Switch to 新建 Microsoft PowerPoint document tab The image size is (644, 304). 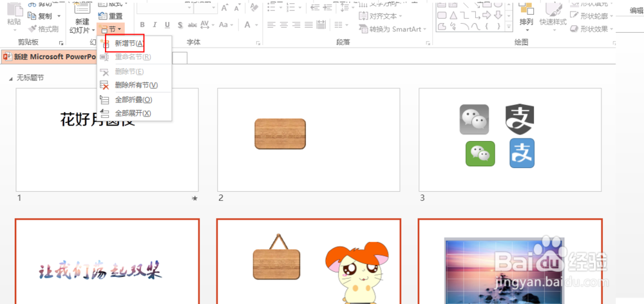tap(50, 57)
